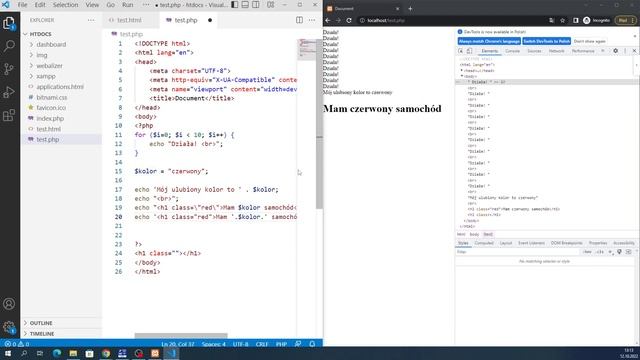Open the Search view in activity bar
Screen dimensions: 640x360
[9, 46]
